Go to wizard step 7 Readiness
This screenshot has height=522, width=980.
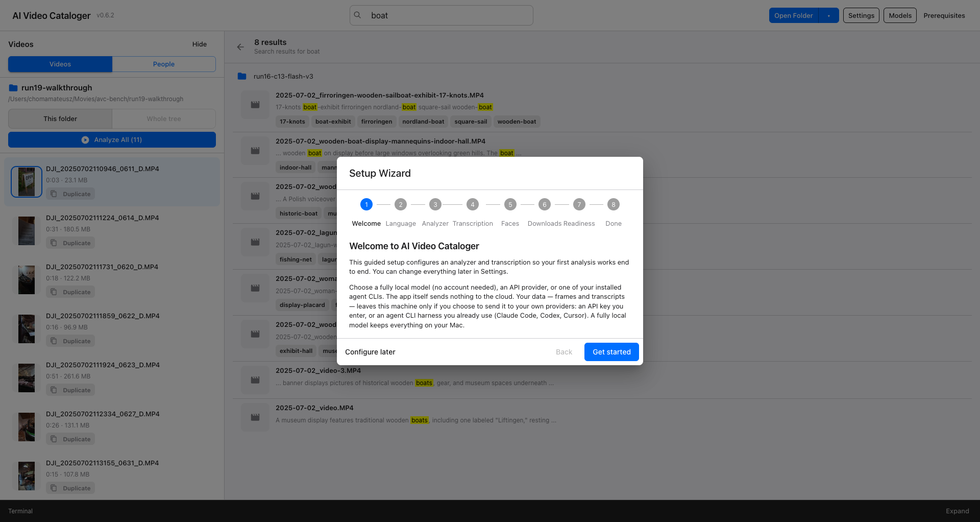(x=579, y=205)
